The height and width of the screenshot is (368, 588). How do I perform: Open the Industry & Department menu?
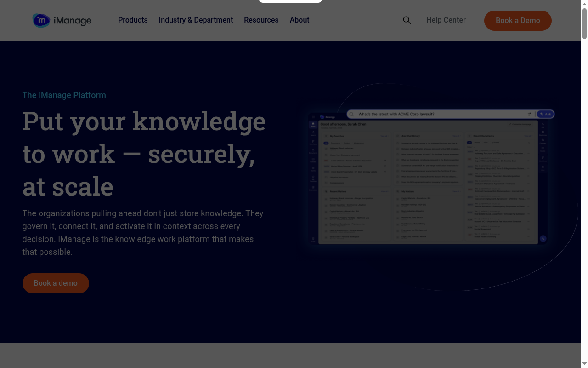tap(196, 20)
